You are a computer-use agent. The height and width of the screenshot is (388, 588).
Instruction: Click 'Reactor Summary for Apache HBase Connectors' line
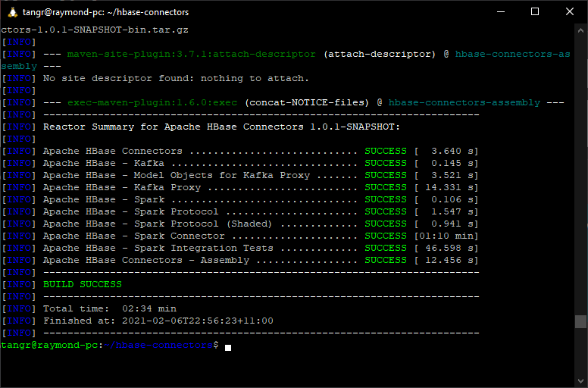click(221, 127)
